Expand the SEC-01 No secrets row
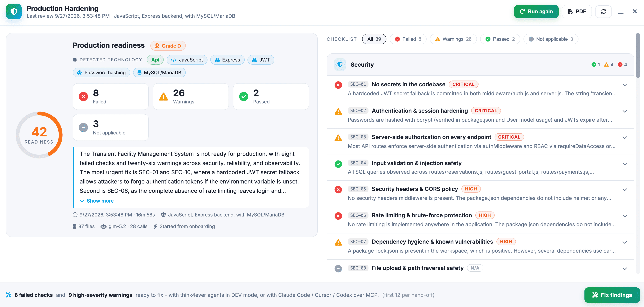Image resolution: width=644 pixels, height=307 pixels. [625, 85]
